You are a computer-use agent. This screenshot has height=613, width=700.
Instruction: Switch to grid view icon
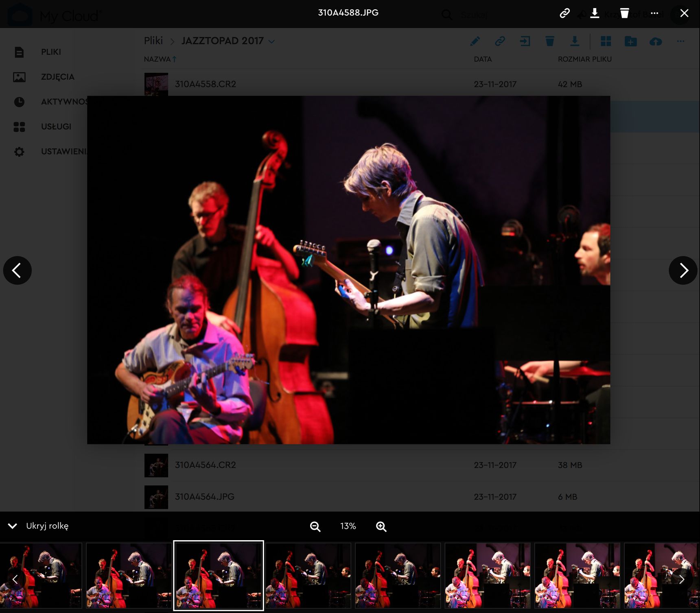click(x=606, y=41)
